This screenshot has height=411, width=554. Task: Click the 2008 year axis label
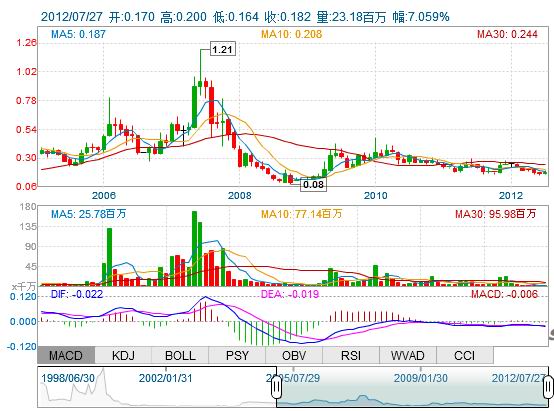[x=240, y=195]
